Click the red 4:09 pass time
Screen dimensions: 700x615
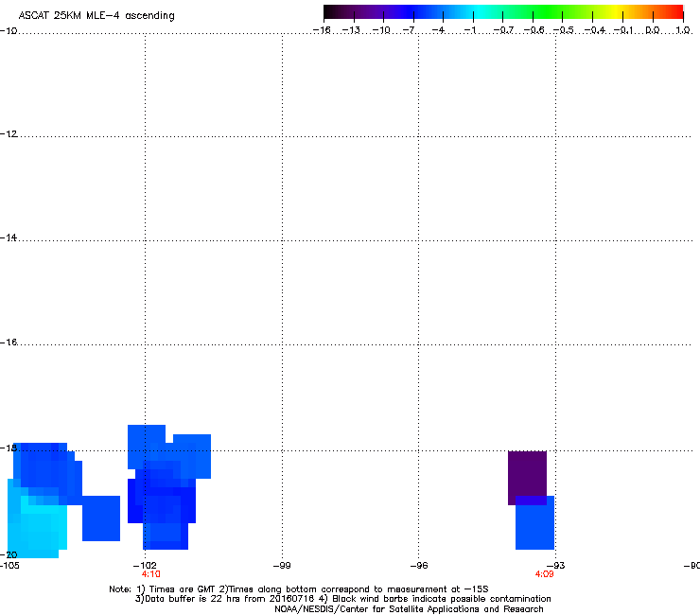click(x=545, y=574)
